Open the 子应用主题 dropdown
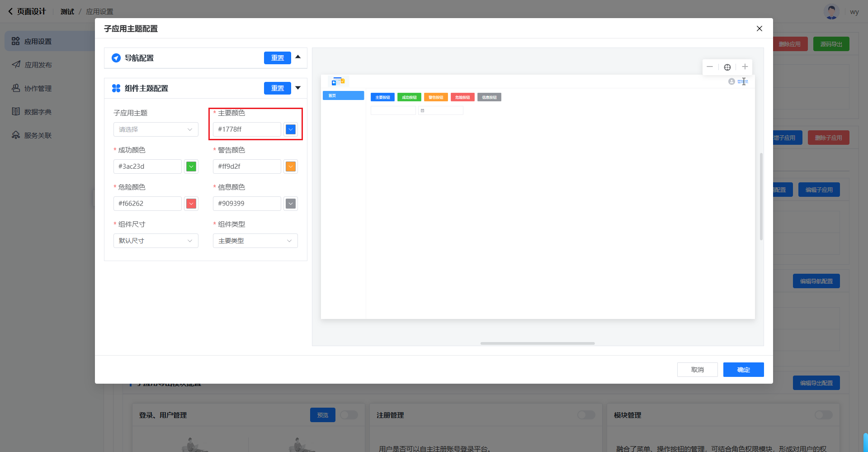Viewport: 868px width, 452px height. click(156, 129)
